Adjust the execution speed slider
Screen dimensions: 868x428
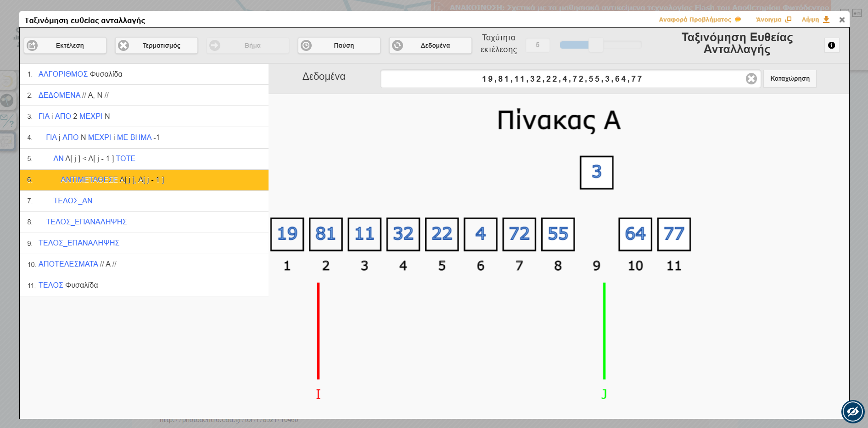tap(596, 45)
